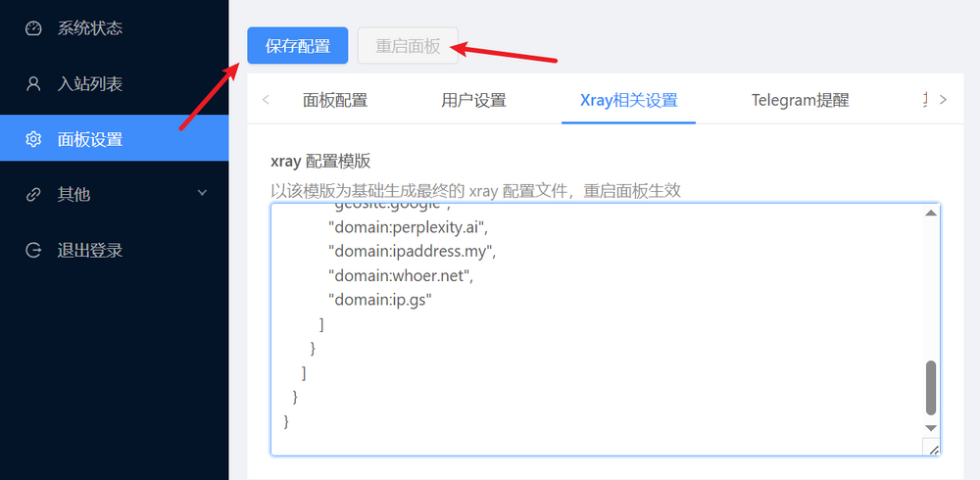
Task: Expand the 其他 submenu chevron
Action: click(203, 193)
